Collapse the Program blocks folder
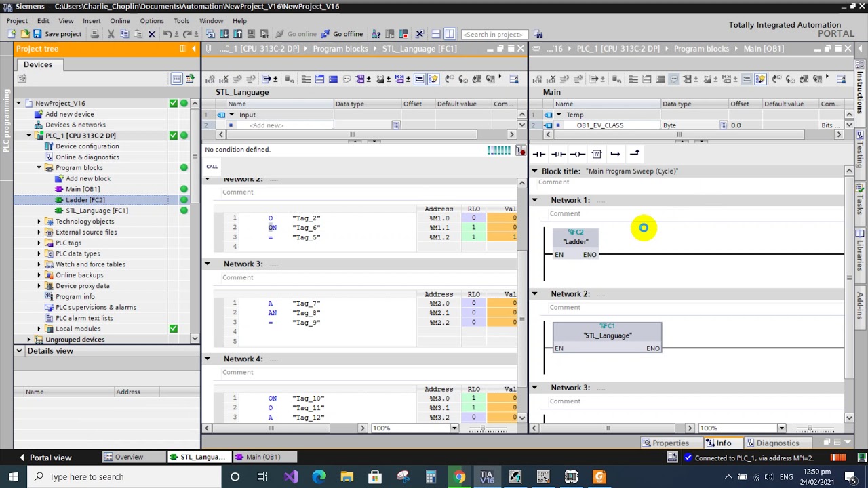Screen dimensions: 868x488 coord(39,167)
